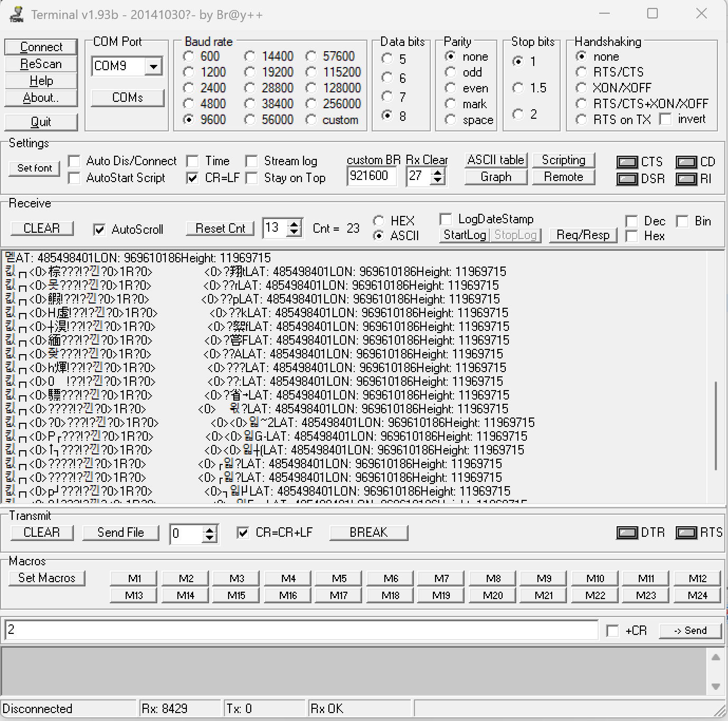Click the transmit log scroll down arrow

click(715, 687)
